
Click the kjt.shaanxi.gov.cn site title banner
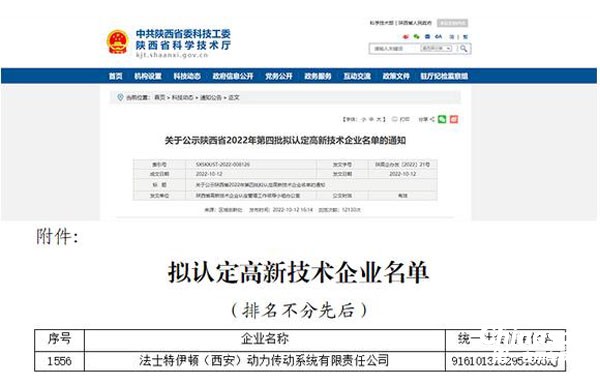(183, 43)
